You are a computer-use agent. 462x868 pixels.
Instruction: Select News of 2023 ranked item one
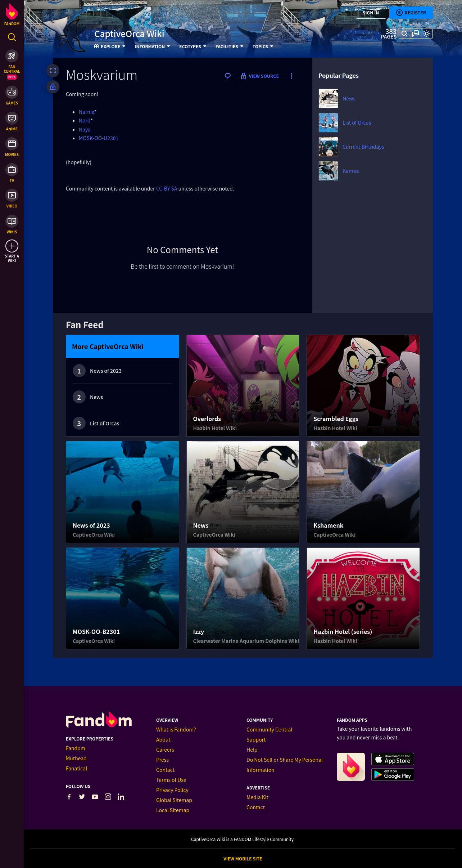click(x=122, y=371)
